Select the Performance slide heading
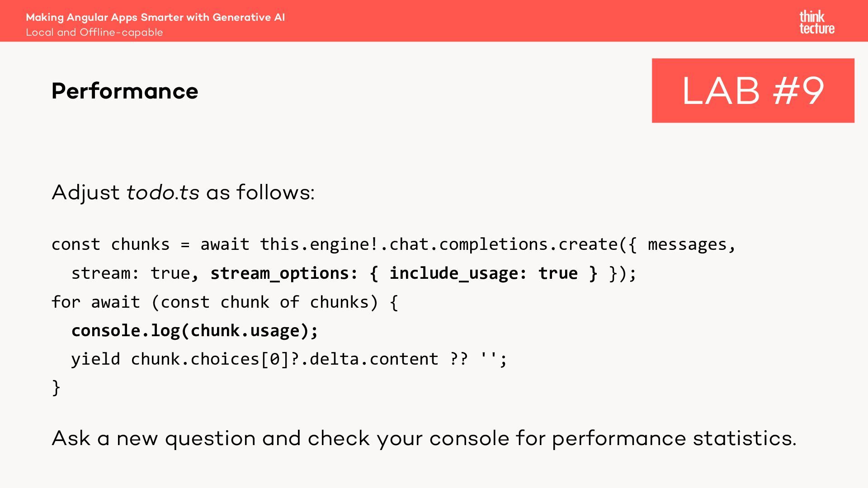Image resolution: width=868 pixels, height=488 pixels. tap(125, 91)
